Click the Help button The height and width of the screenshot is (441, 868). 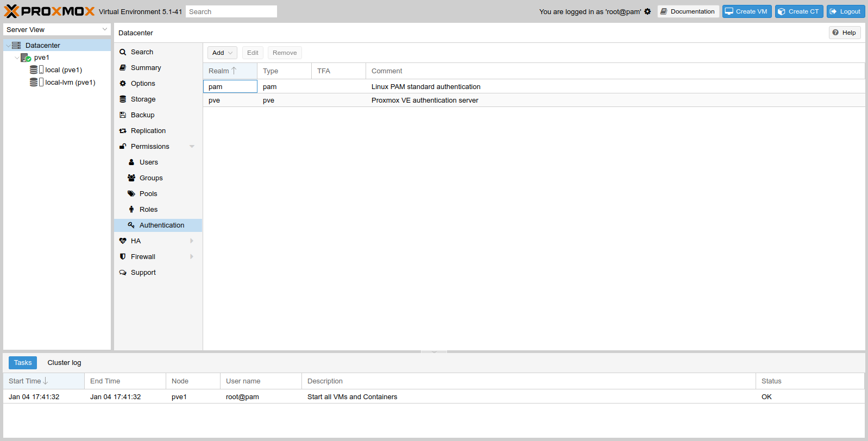click(x=845, y=33)
